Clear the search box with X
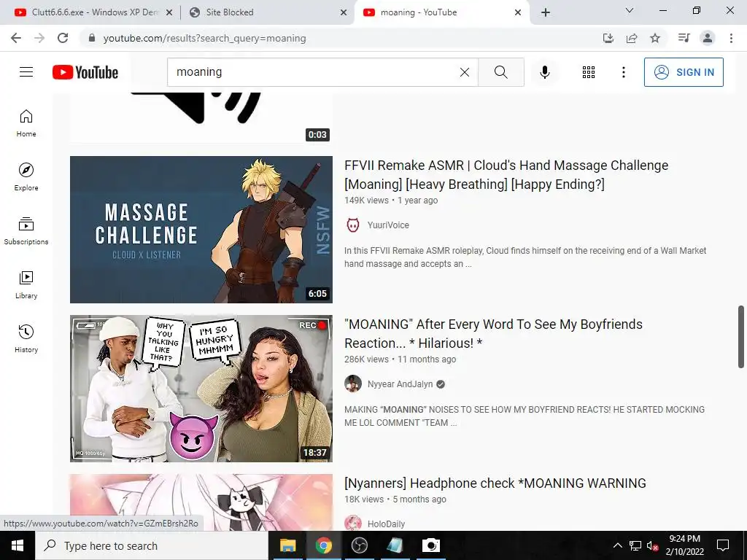The height and width of the screenshot is (560, 747). [x=465, y=72]
